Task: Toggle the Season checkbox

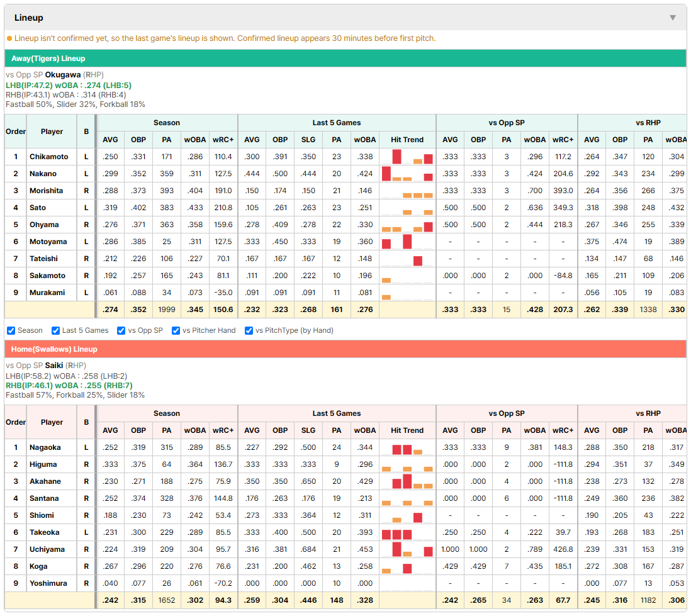Action: (x=11, y=330)
